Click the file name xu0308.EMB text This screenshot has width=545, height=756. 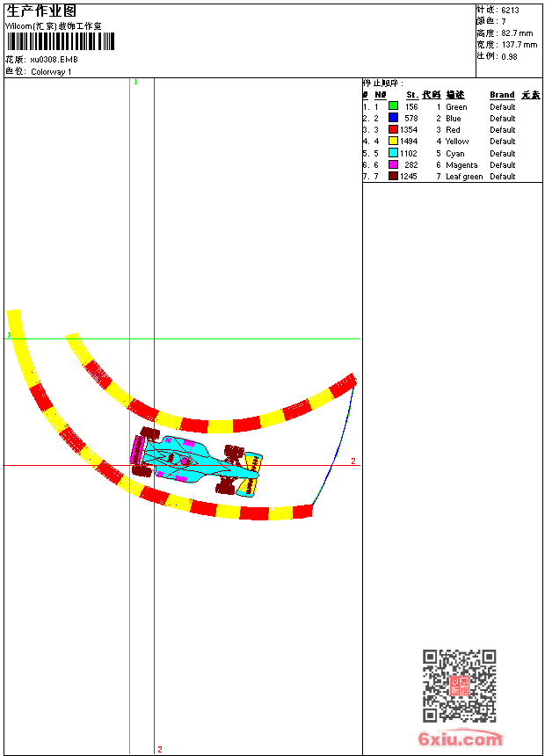coord(54,60)
